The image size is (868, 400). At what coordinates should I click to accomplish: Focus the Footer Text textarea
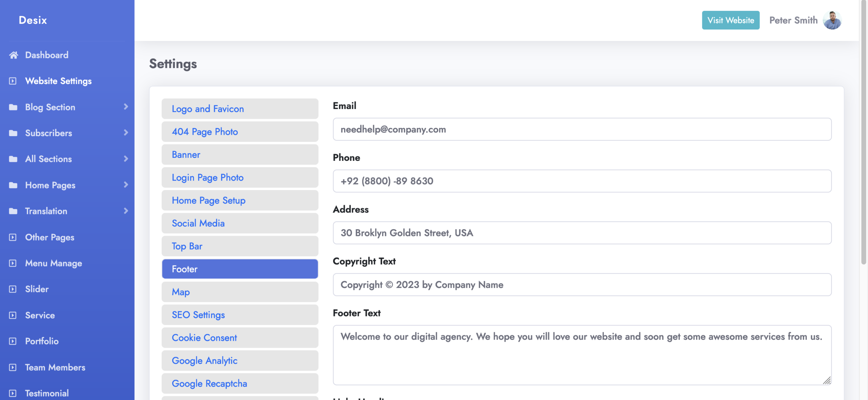(582, 355)
